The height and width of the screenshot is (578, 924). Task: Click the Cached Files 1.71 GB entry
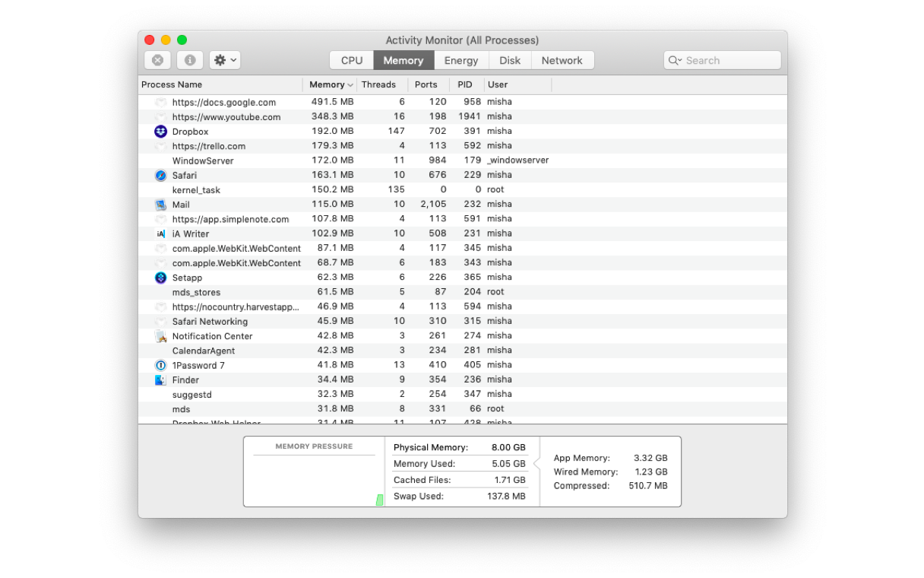coord(459,480)
